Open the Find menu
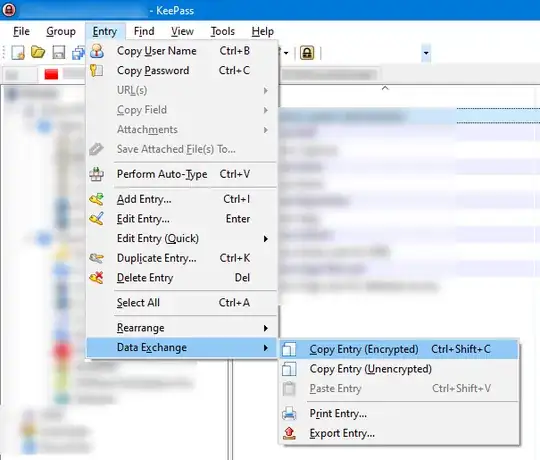 point(144,31)
